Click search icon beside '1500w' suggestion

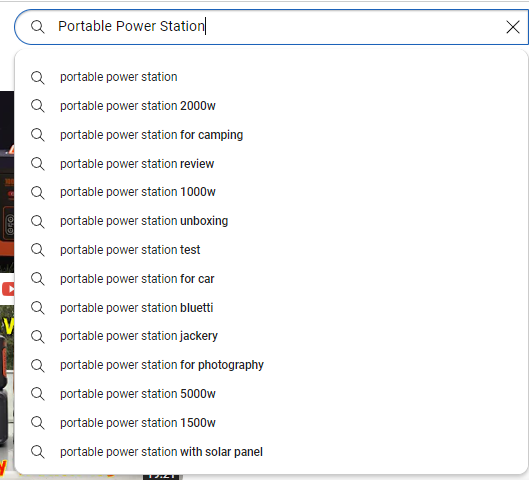pyautogui.click(x=37, y=423)
